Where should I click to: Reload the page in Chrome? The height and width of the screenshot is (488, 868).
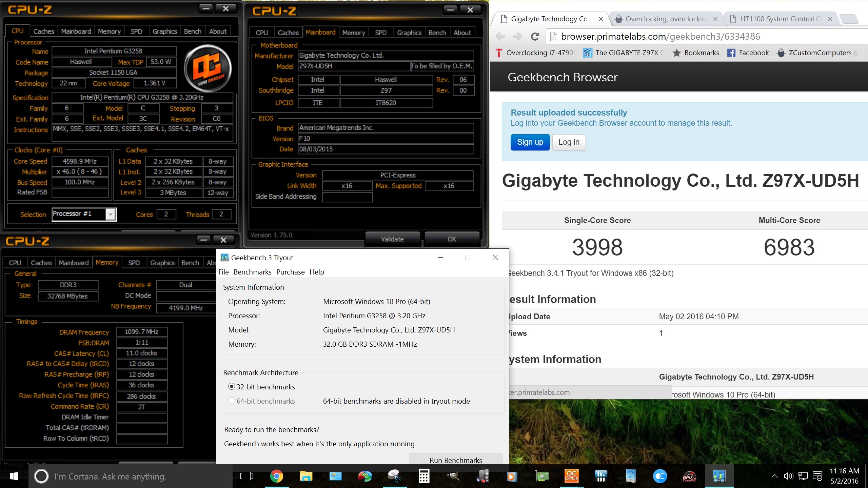535,37
